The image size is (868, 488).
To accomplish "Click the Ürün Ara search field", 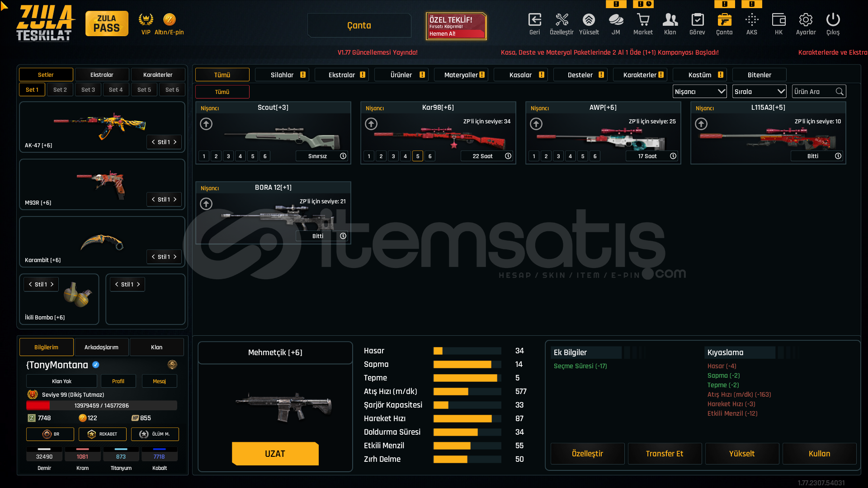I will point(819,92).
